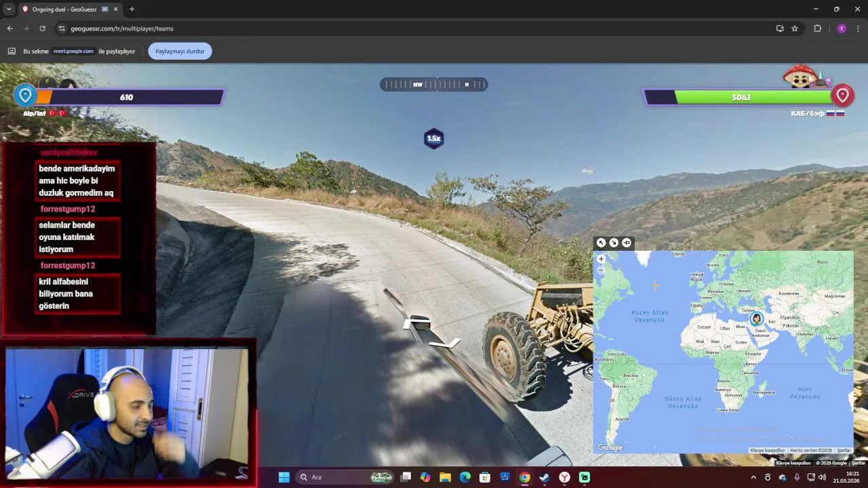The height and width of the screenshot is (488, 868).
Task: Reload the GeoGuessr page
Action: pyautogui.click(x=42, y=28)
